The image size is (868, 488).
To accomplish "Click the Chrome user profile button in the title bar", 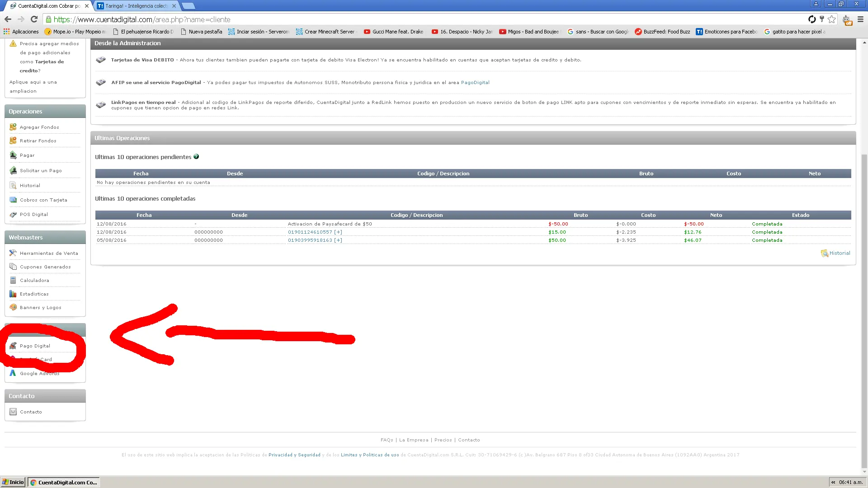I will 816,4.
